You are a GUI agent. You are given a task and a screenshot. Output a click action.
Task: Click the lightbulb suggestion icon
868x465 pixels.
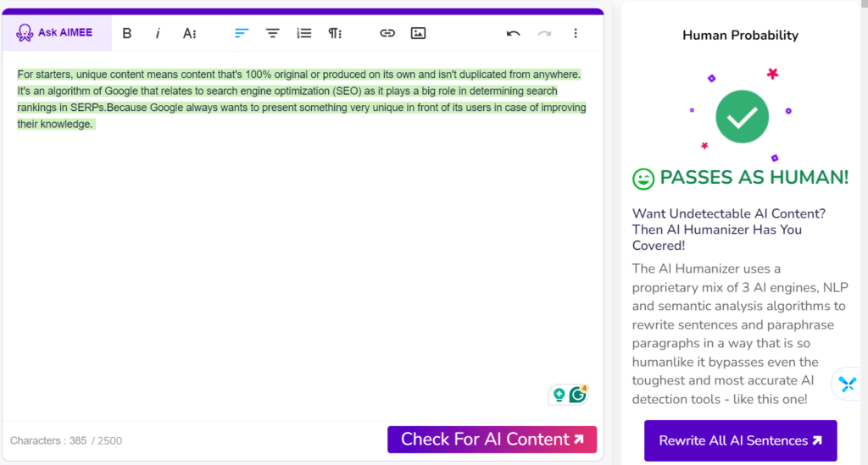tap(559, 395)
